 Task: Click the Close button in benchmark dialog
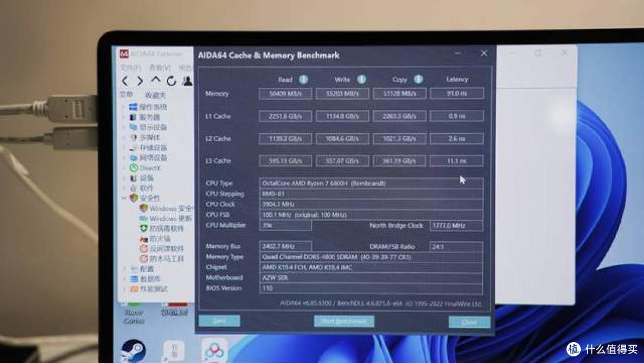pos(469,322)
